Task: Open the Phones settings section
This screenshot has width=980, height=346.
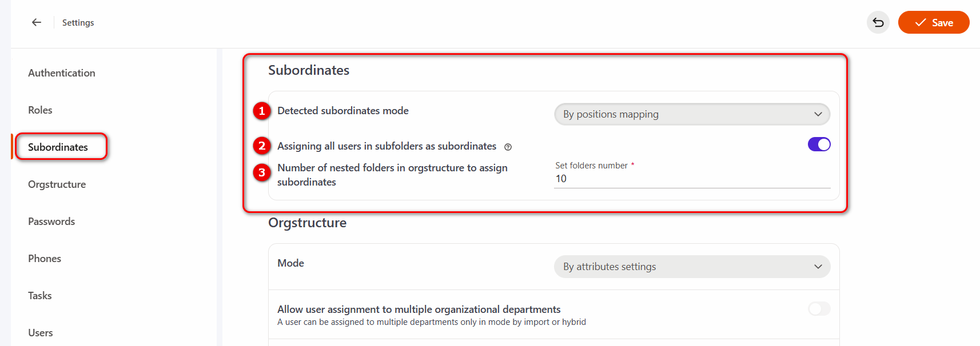Action: 45,259
